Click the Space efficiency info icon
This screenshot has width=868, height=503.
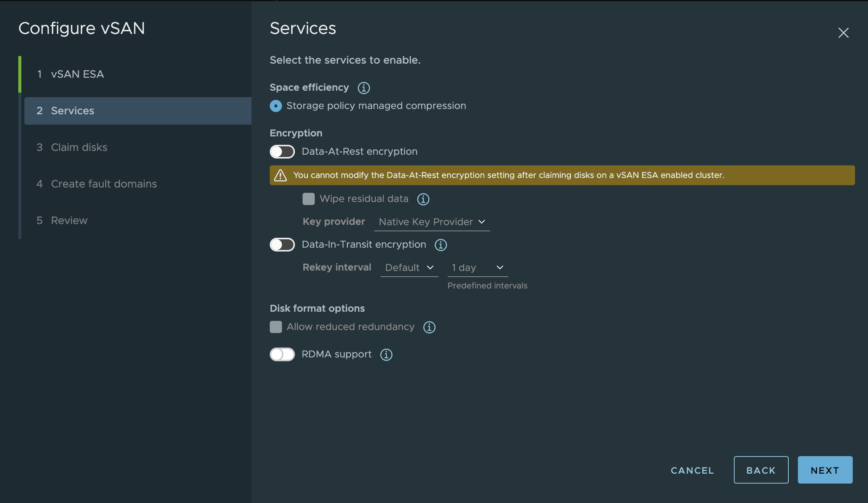(364, 88)
